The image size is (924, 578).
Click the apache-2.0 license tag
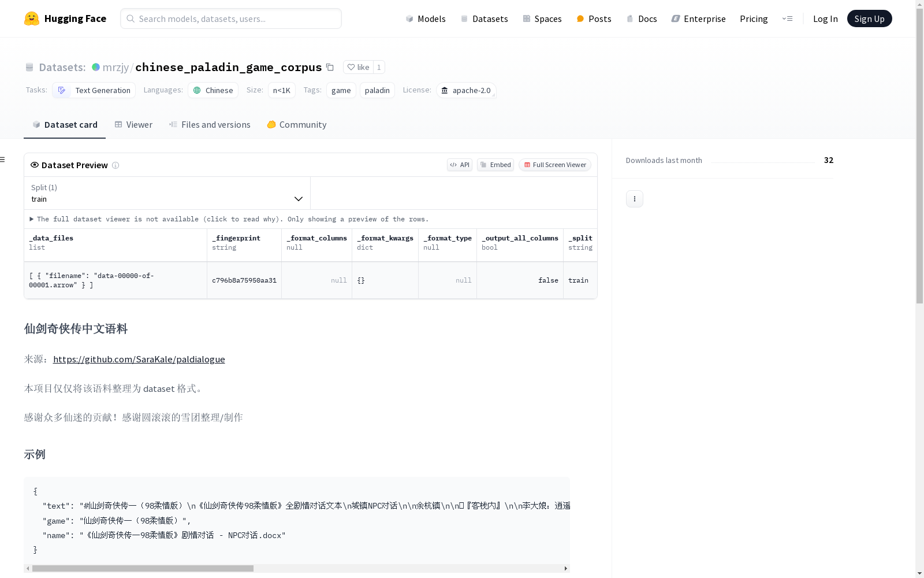pyautogui.click(x=466, y=90)
